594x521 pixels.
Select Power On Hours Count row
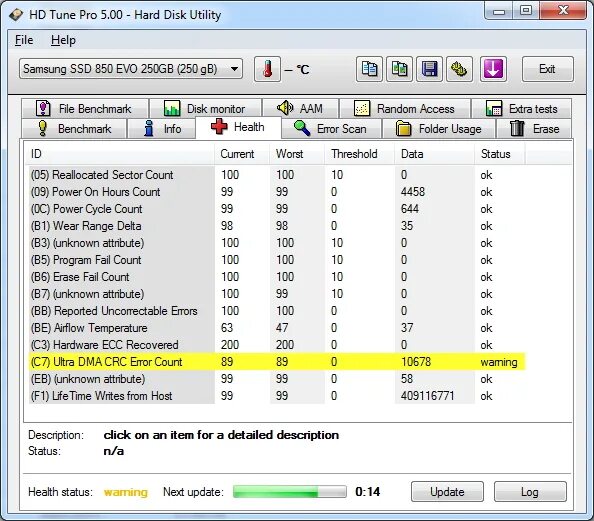tap(277, 192)
